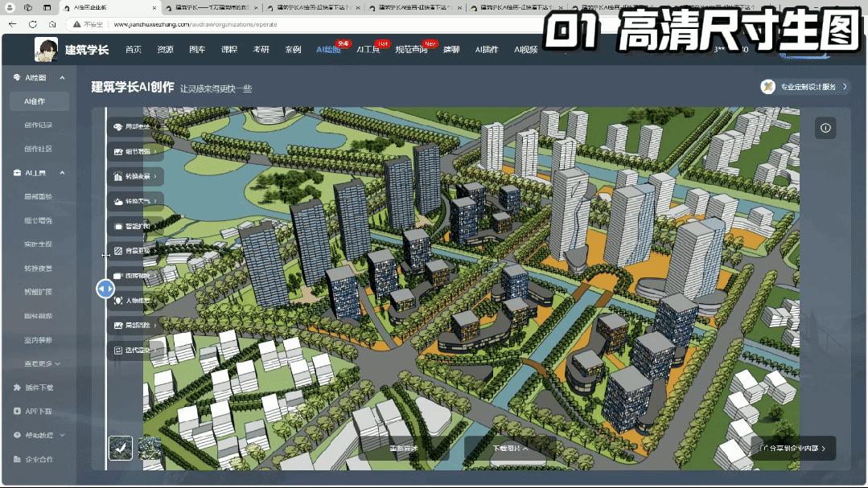
Task: Open the 局部重绘 tool on the image panel
Action: point(136,127)
